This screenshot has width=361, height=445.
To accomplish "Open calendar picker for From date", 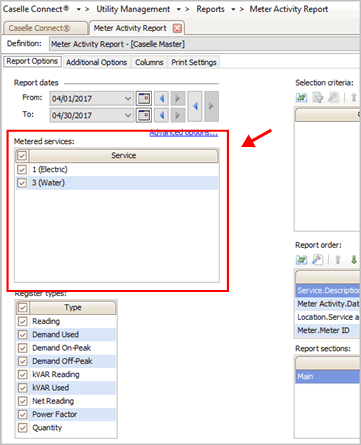I will [x=144, y=98].
